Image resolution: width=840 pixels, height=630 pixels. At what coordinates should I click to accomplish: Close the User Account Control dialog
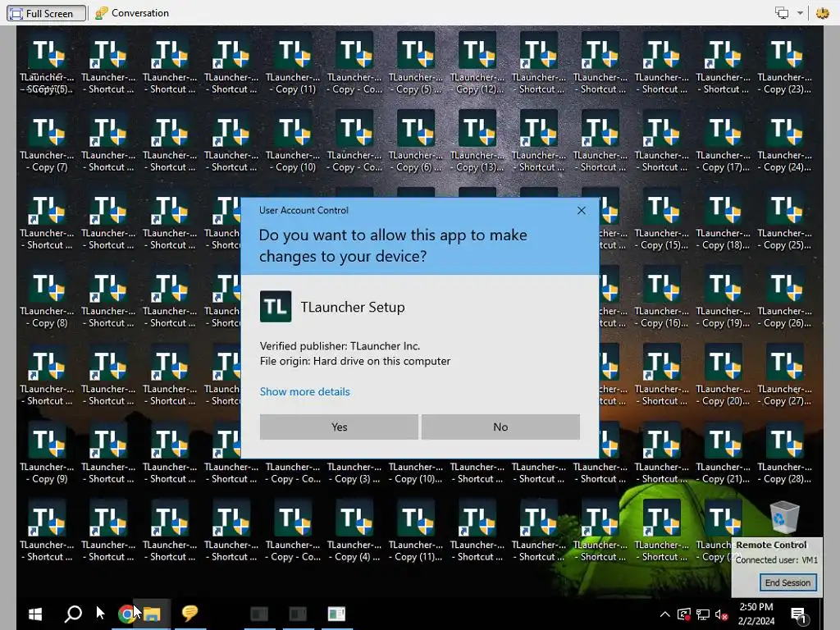pyautogui.click(x=582, y=211)
